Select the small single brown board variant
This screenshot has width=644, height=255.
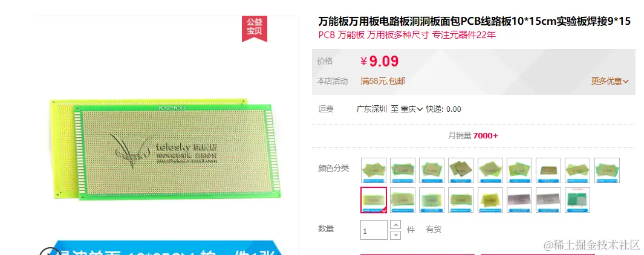(548, 170)
